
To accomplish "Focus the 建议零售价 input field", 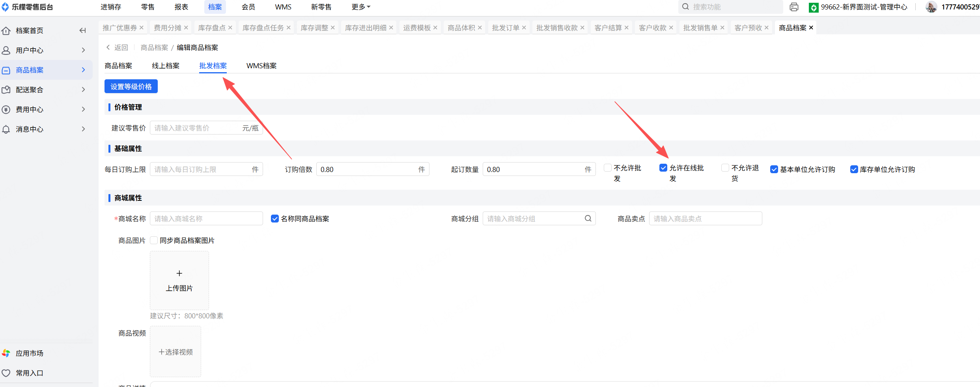I will click(x=206, y=128).
